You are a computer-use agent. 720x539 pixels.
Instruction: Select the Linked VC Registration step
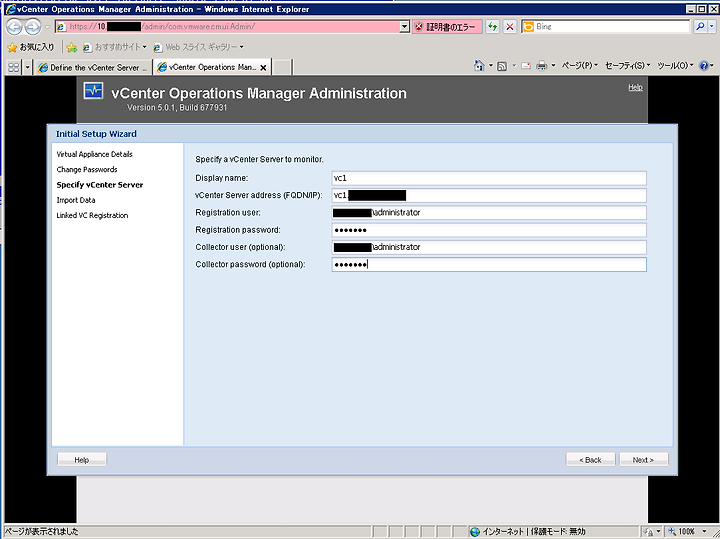tap(92, 215)
